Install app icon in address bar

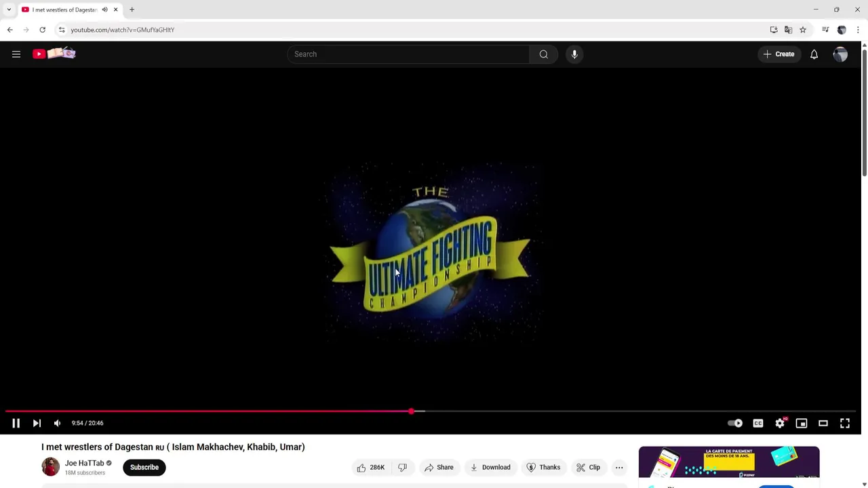coord(774,30)
